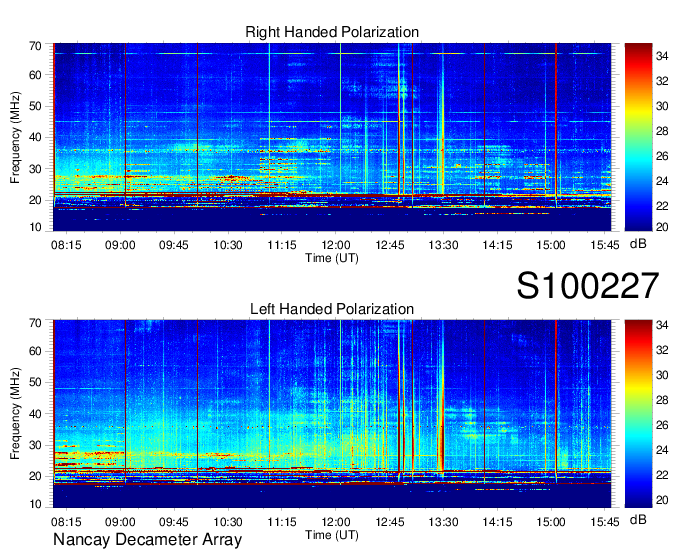The height and width of the screenshot is (552, 680).
Task: Select Frequency (MHz) axis label of Left Handed plot
Action: (x=15, y=414)
